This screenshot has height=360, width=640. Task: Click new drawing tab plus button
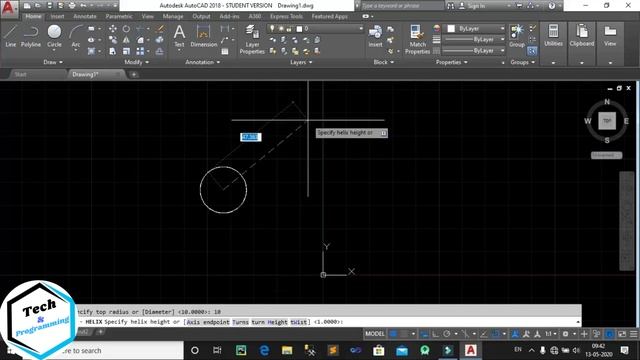pos(133,74)
